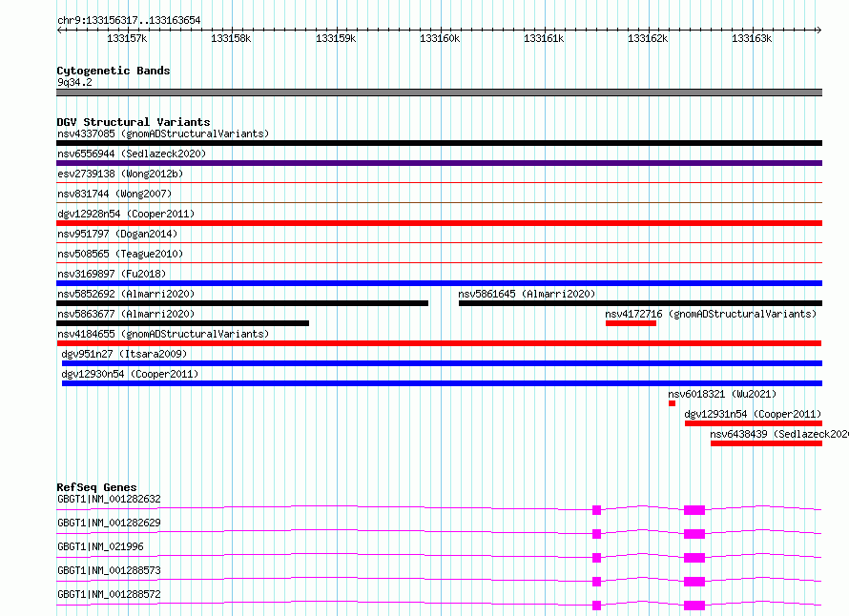Click the right arrowhead of the ruler

(x=818, y=30)
